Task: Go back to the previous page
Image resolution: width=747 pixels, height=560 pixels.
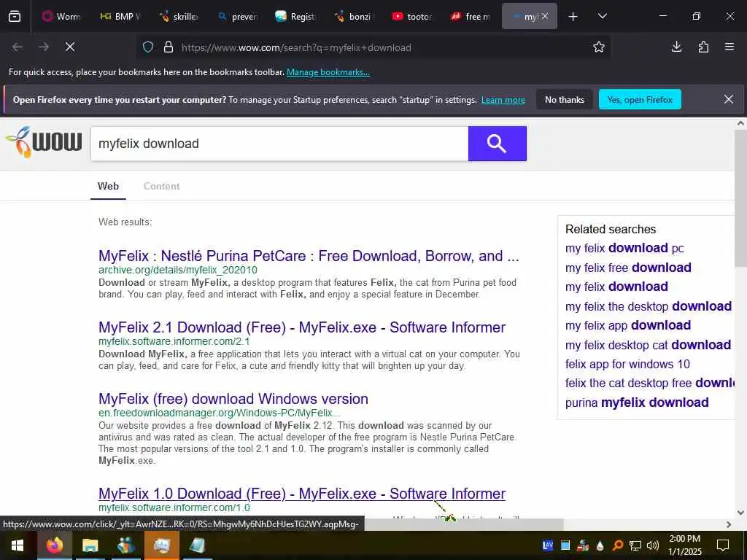Action: click(18, 47)
